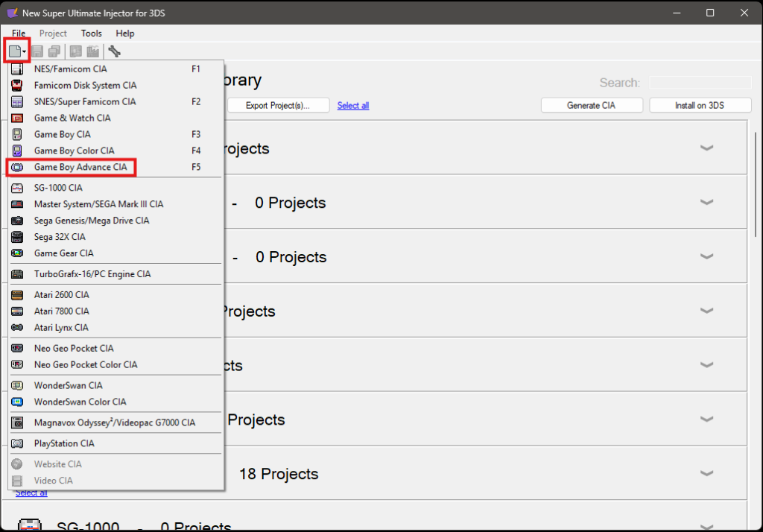Click the Magnavox Odyssey console icon
The height and width of the screenshot is (532, 763).
17,422
